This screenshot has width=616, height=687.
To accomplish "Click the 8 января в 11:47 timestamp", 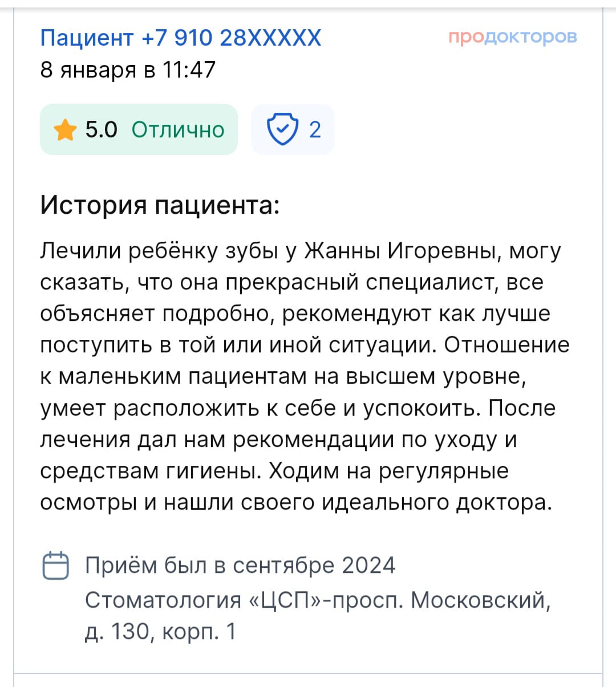I will (x=128, y=70).
